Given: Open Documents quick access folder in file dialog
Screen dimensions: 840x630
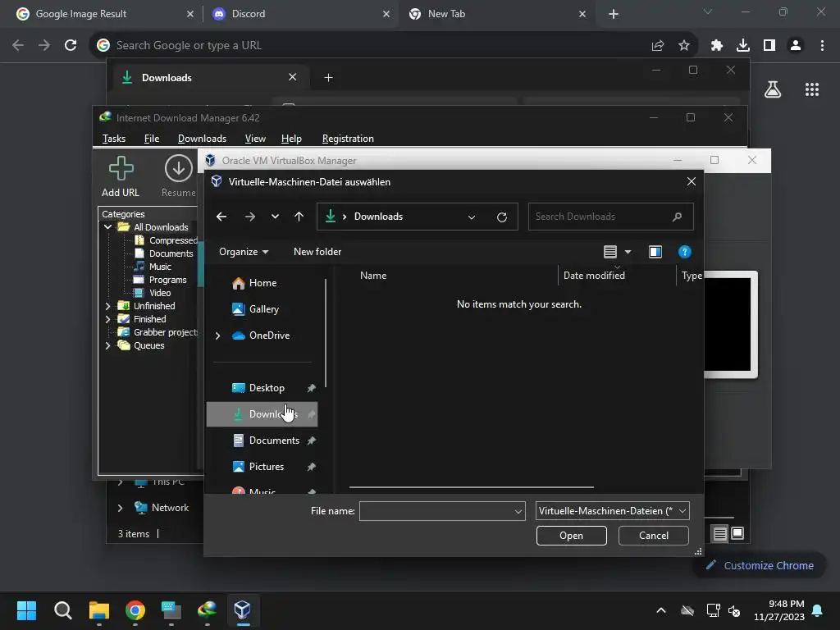Looking at the screenshot, I should 274,441.
